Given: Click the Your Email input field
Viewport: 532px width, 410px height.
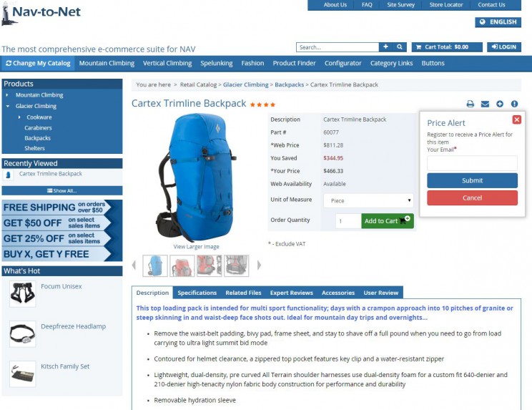Looking at the screenshot, I should pyautogui.click(x=472, y=163).
